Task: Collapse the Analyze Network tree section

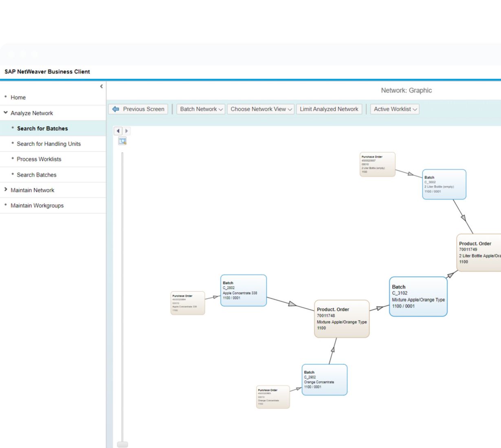Action: [x=6, y=113]
